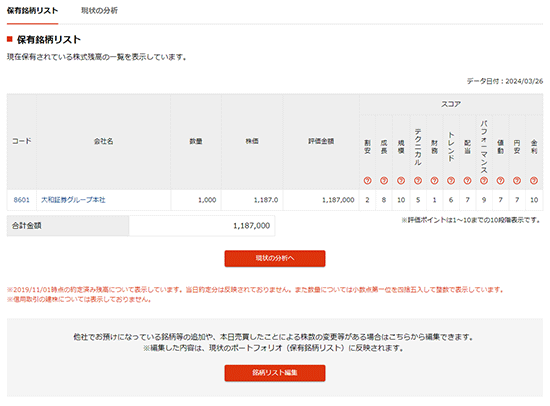Select the 保有銘柄リスト tab
Image resolution: width=550 pixels, height=406 pixels.
point(32,11)
